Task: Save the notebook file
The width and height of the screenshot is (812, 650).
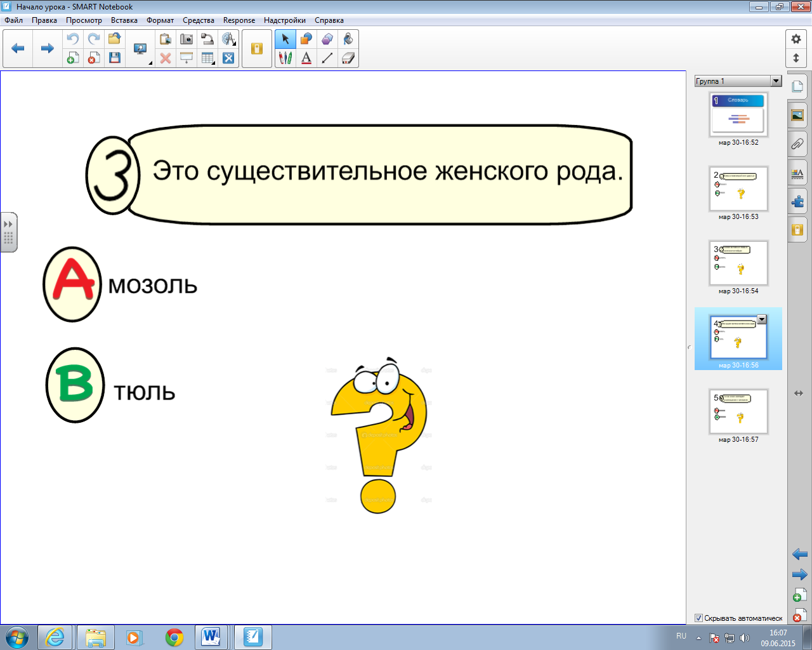Action: click(115, 58)
